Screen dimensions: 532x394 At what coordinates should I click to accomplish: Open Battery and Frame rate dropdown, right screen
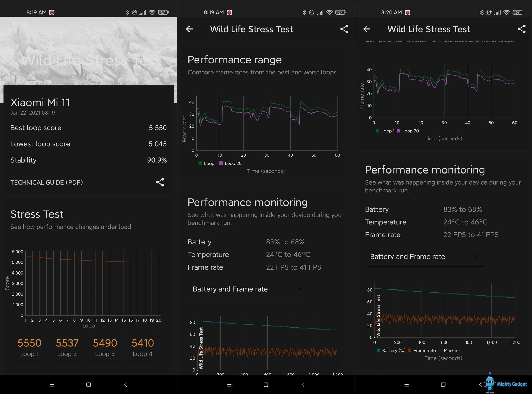coord(425,257)
